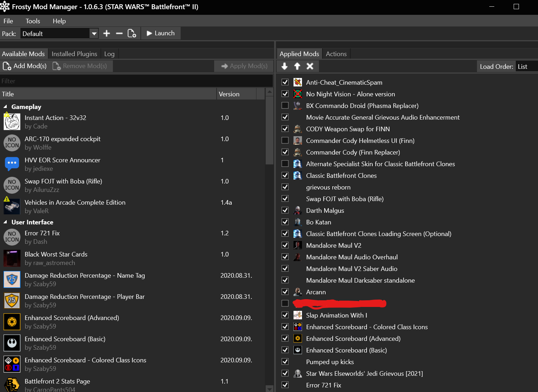Click Enhanced Scoreboard (Basic) icon in Available Mods
The image size is (538, 392).
click(12, 343)
